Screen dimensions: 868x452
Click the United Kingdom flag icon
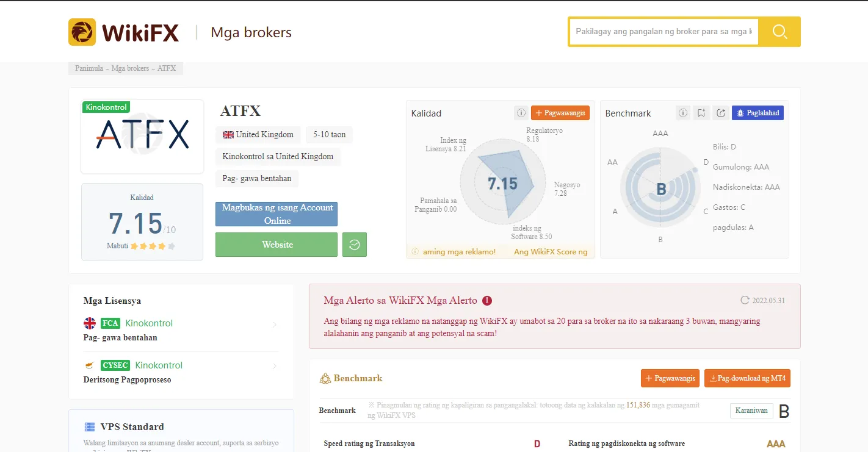tap(228, 135)
